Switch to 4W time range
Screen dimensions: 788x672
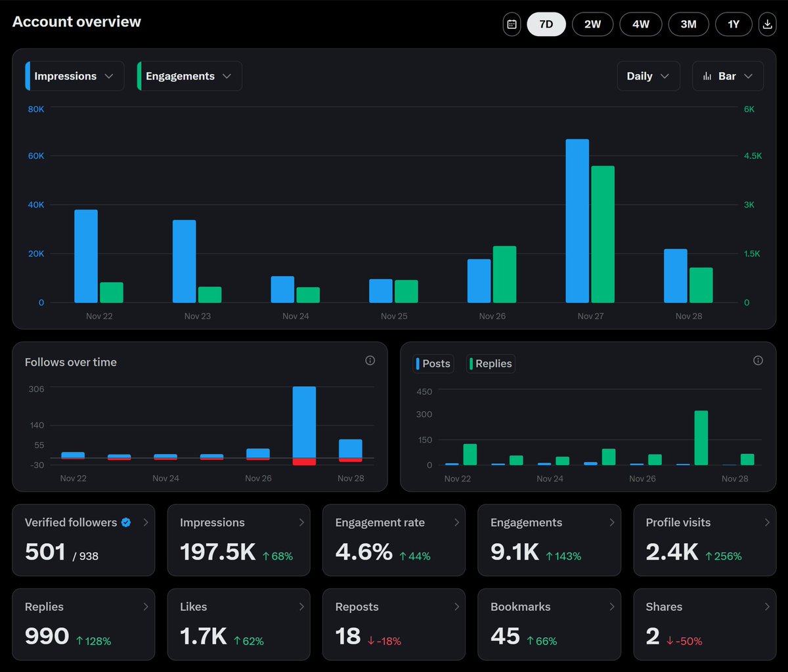641,24
